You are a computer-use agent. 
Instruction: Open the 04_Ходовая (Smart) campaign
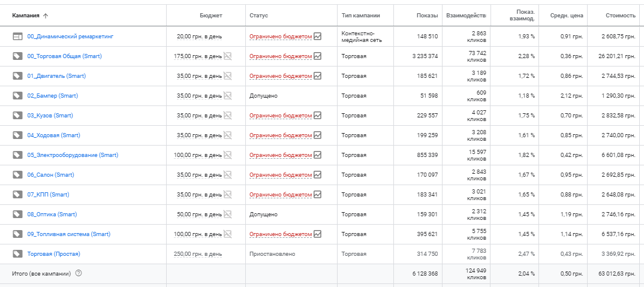(x=54, y=135)
